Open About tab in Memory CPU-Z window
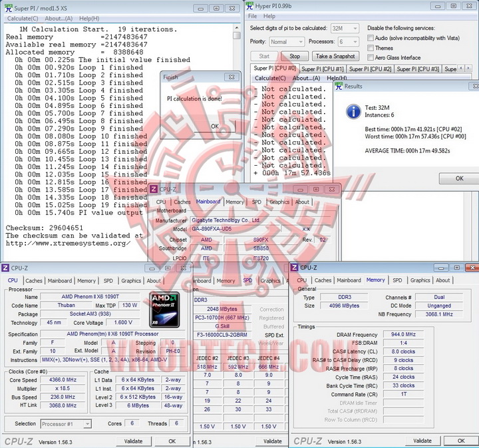This screenshot has height=448, width=479. [442, 280]
